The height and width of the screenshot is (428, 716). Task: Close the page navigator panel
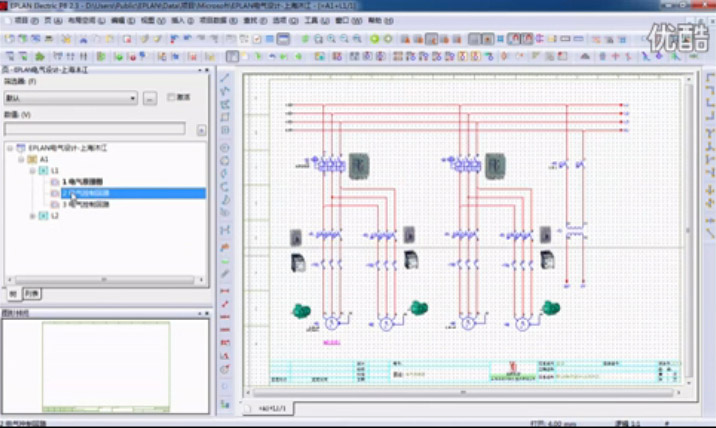pos(207,70)
